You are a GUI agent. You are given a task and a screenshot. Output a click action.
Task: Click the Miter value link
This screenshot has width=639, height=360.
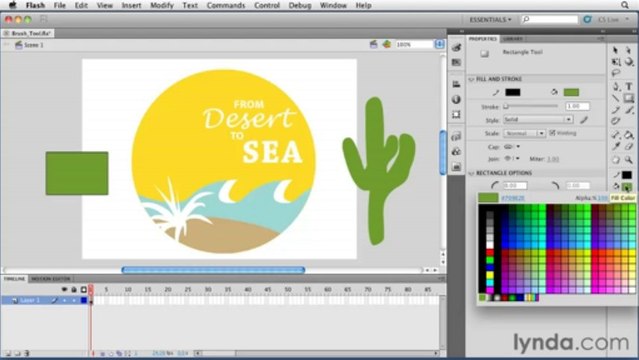[553, 159]
